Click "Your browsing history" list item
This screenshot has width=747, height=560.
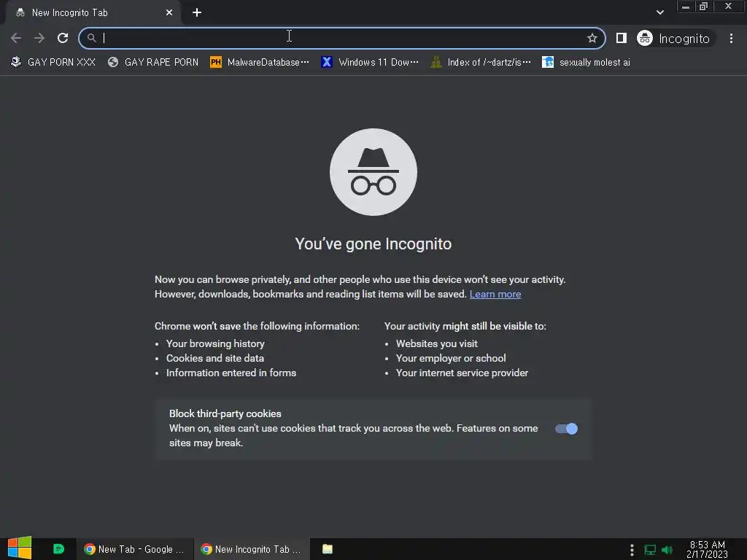[x=215, y=344]
